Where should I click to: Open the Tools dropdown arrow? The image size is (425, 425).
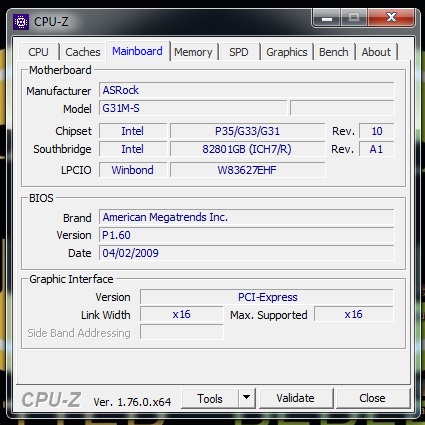tap(247, 398)
